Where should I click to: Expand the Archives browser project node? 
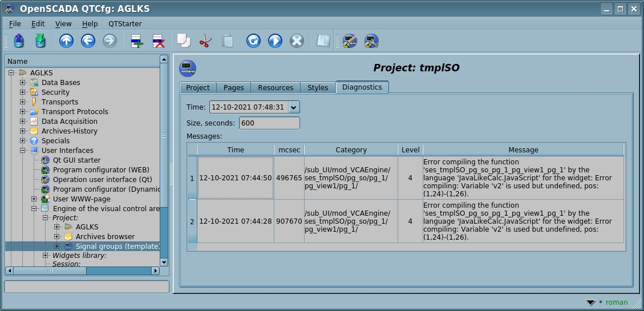pos(57,237)
